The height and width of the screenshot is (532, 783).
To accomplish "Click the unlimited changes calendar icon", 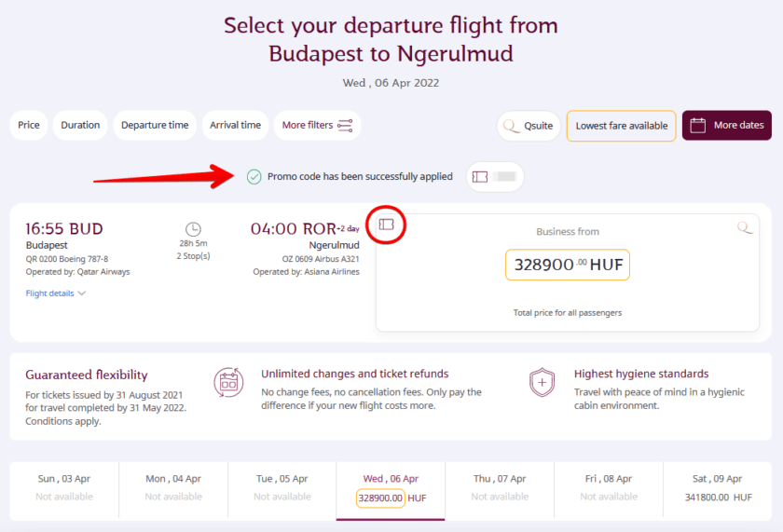I will click(227, 383).
